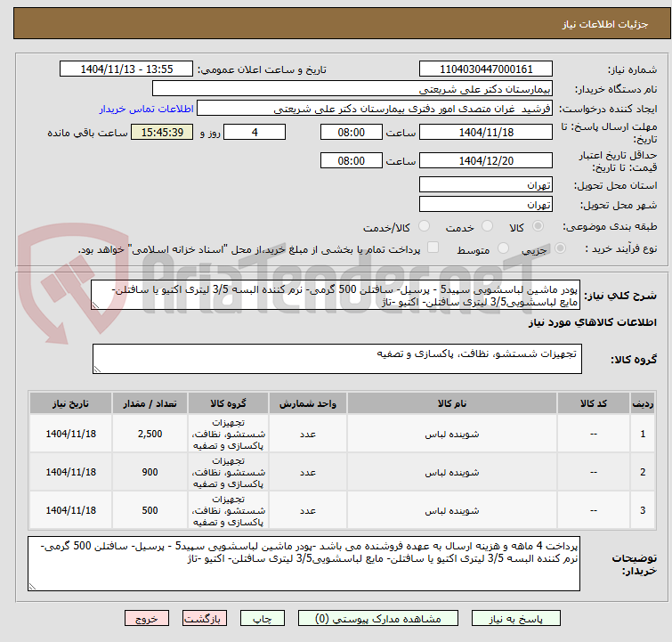Open the اطلاعات تماس خریدار link
The width and height of the screenshot is (672, 642).
pyautogui.click(x=147, y=109)
